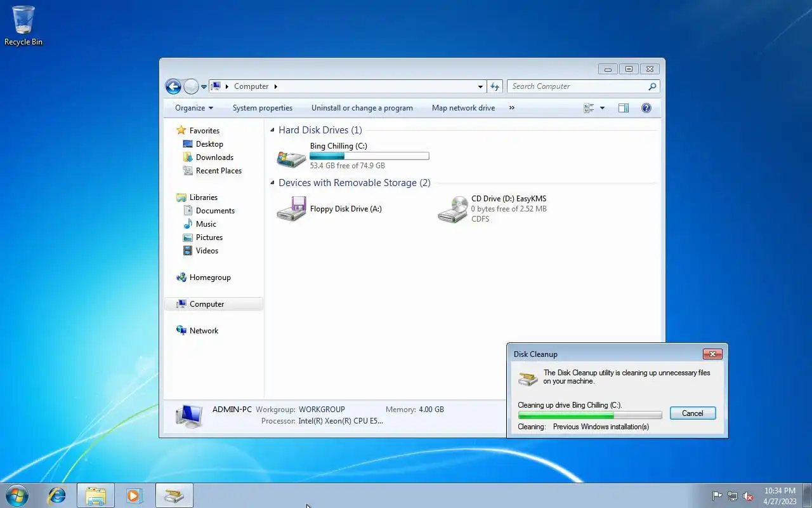The height and width of the screenshot is (508, 812).
Task: Minimize the Computer Explorer window
Action: 608,69
